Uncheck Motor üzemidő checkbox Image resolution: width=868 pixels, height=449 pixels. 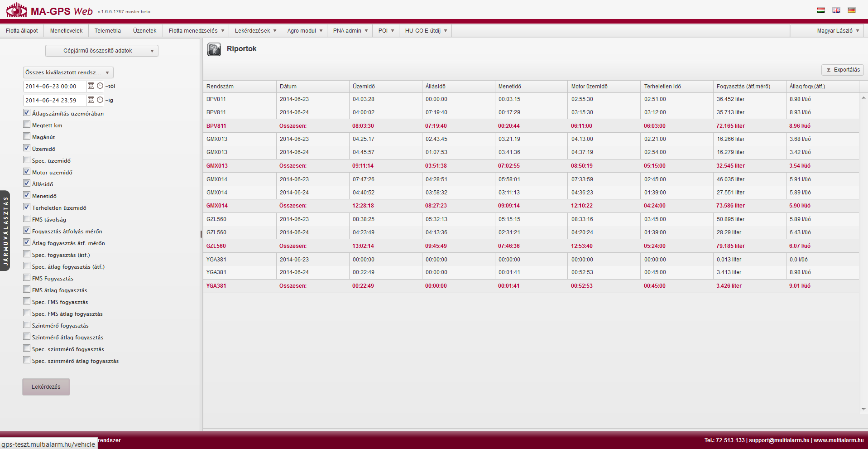(x=27, y=172)
